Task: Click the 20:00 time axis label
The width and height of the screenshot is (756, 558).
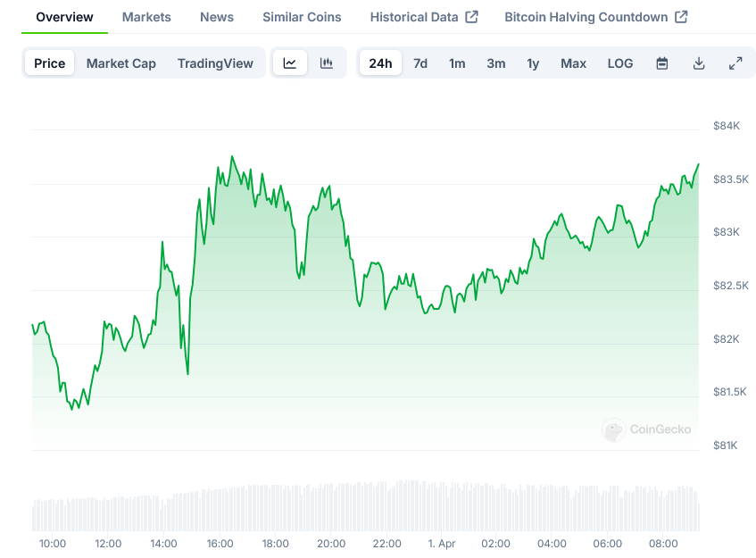Action: pos(331,544)
